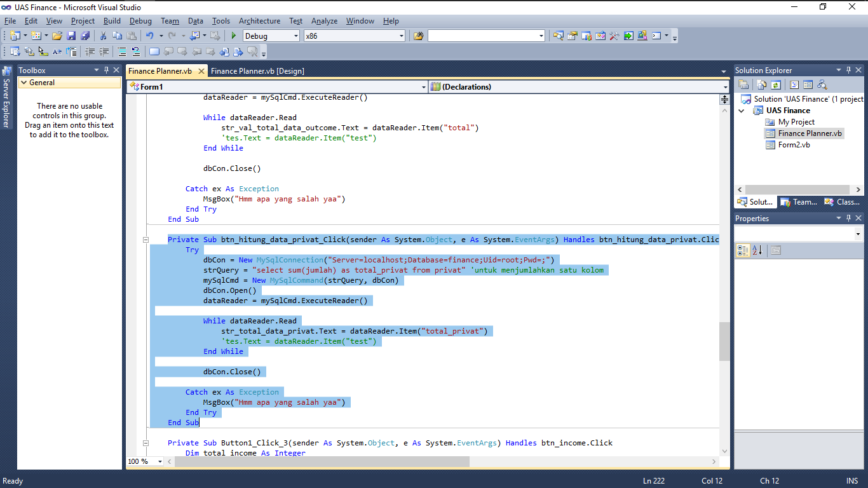Click the Navigate Backward icon

pyautogui.click(x=194, y=36)
